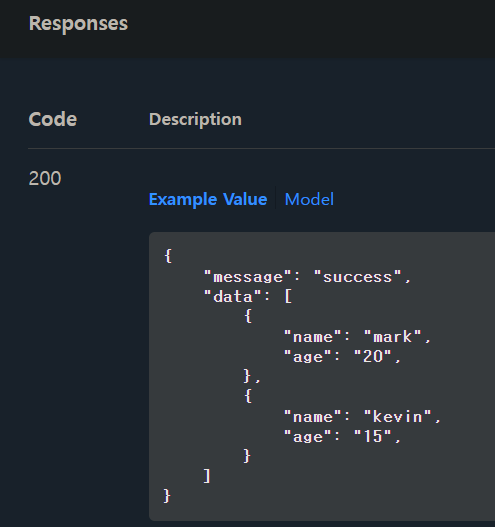Click the Description column header
The image size is (495, 527).
click(x=195, y=119)
